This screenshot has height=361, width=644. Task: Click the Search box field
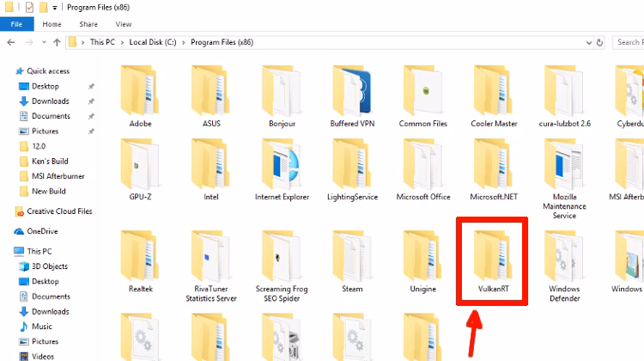click(x=628, y=42)
